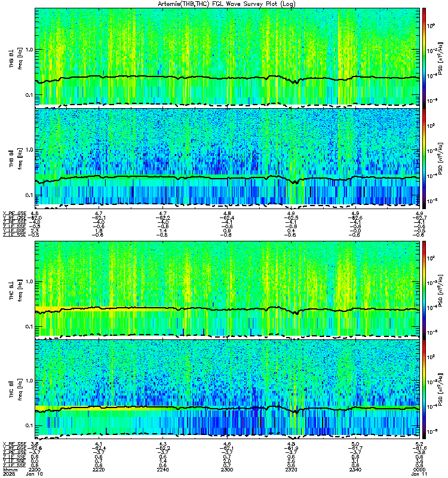Click the 10⁻⁶ tick label on the THC B∥ color bar
Image resolution: width=448 pixels, height=478 pixels.
pos(431,431)
